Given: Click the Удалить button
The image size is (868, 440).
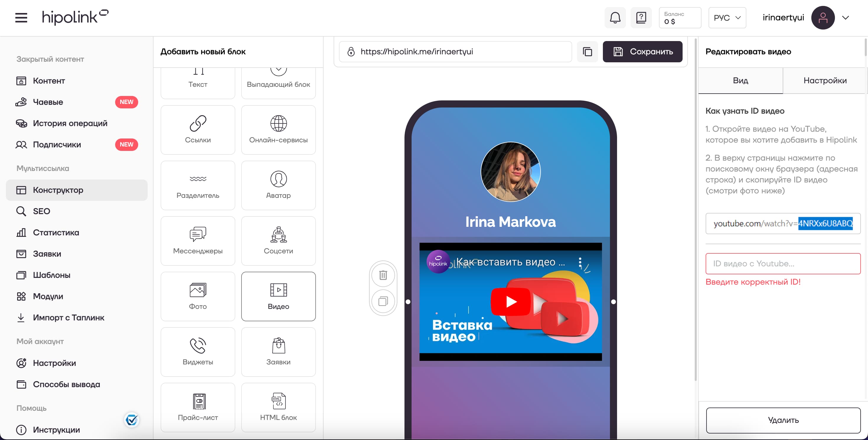Looking at the screenshot, I should [x=783, y=420].
